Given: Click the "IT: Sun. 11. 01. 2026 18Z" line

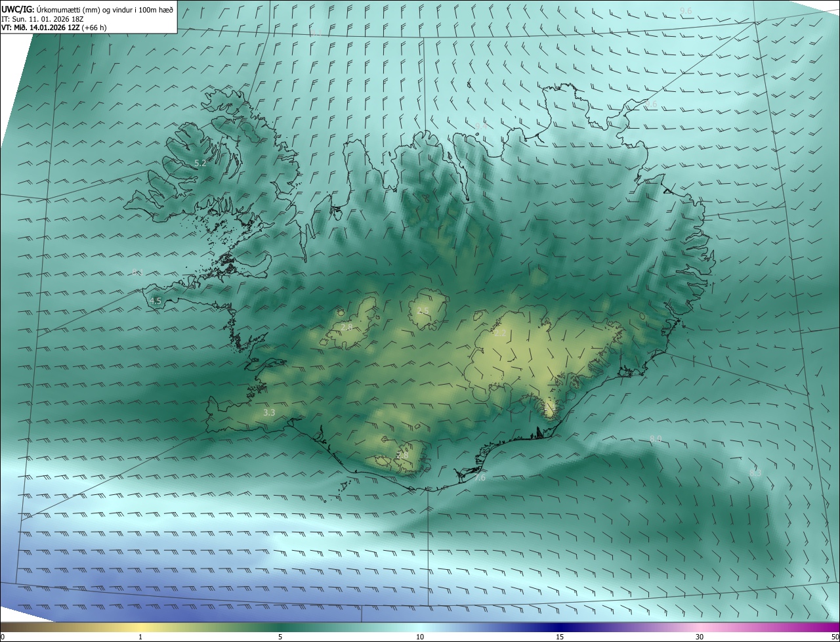Looking at the screenshot, I should pyautogui.click(x=43, y=18).
